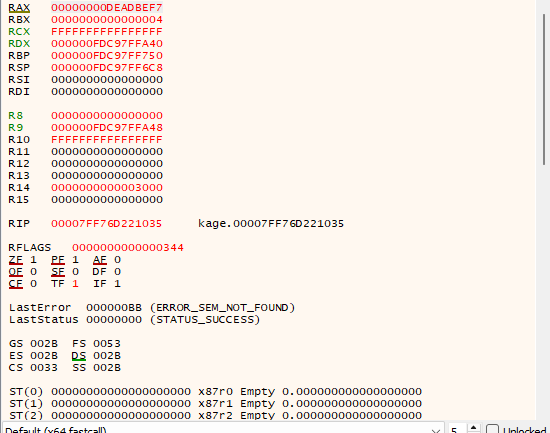Select the GS segment value 002B

point(44,344)
